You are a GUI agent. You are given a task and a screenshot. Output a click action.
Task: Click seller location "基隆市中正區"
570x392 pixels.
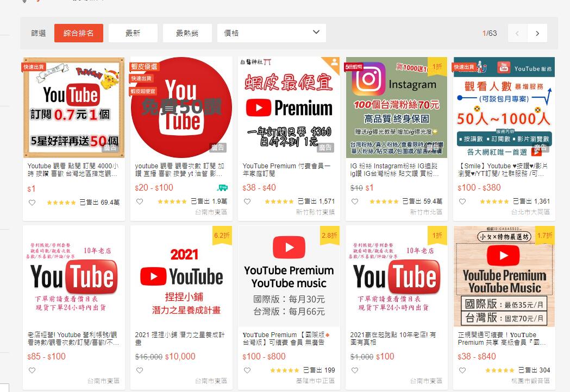pyautogui.click(x=316, y=381)
